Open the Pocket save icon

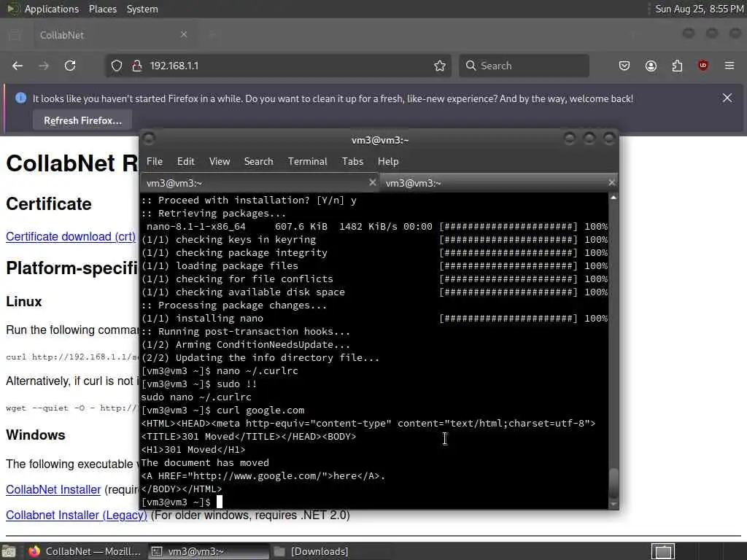click(x=624, y=66)
